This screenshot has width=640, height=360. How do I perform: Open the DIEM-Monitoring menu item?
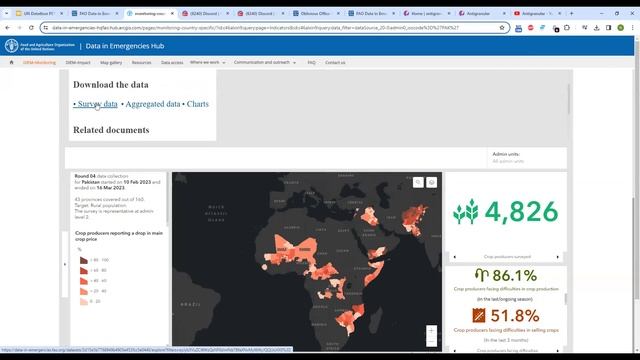pyautogui.click(x=39, y=62)
